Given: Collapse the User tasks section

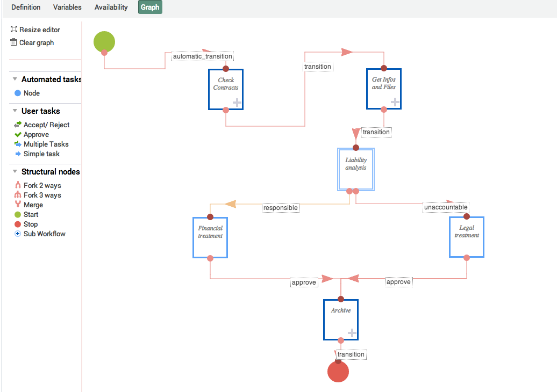Looking at the screenshot, I should pos(15,110).
